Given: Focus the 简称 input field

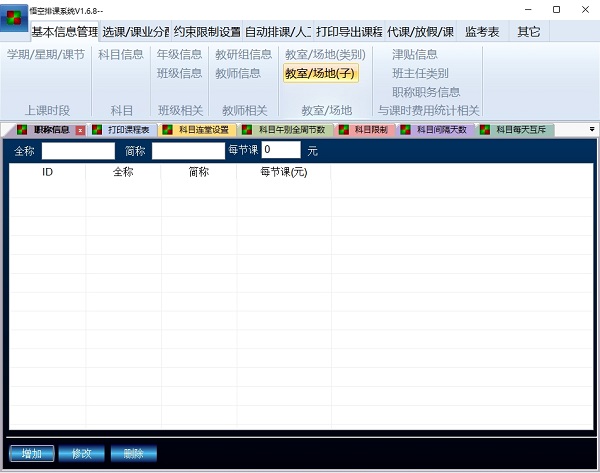Looking at the screenshot, I should tap(188, 151).
